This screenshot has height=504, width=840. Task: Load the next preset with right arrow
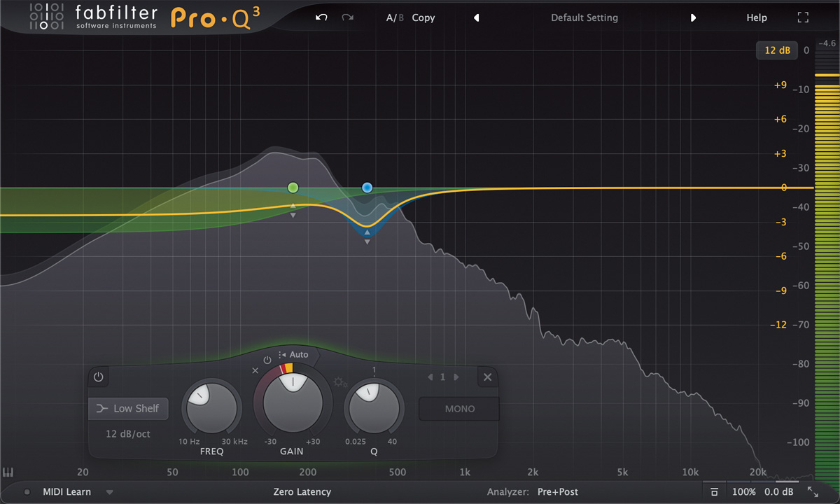click(x=693, y=18)
